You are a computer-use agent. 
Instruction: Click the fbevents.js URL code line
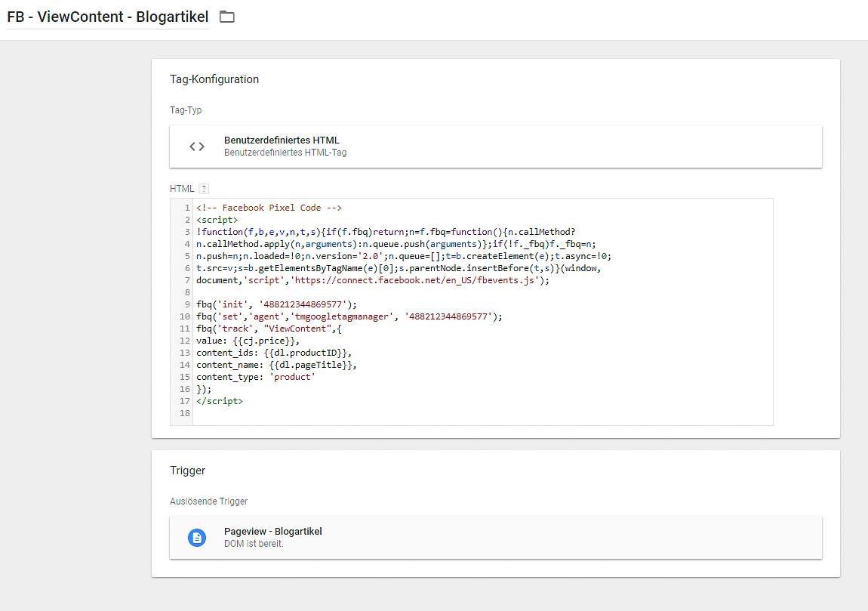[373, 280]
